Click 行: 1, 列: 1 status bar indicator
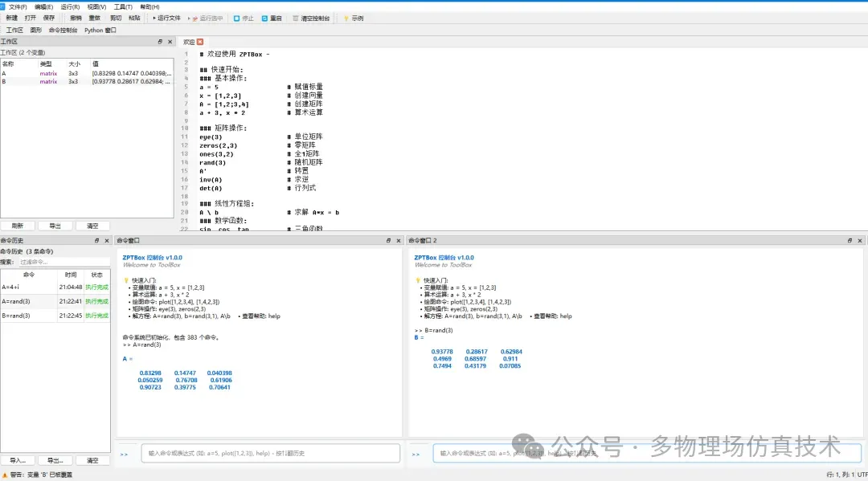Viewport: 868px width, 481px height. coord(841,475)
